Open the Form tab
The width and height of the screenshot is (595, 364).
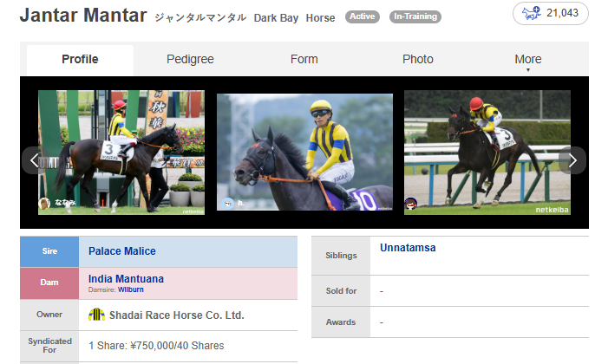[304, 60]
